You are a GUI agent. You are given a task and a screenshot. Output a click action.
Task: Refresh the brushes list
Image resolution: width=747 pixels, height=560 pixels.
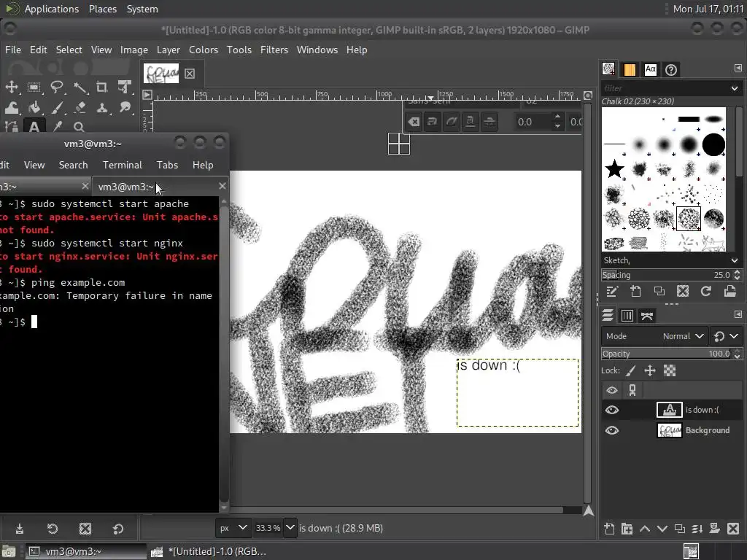706,292
